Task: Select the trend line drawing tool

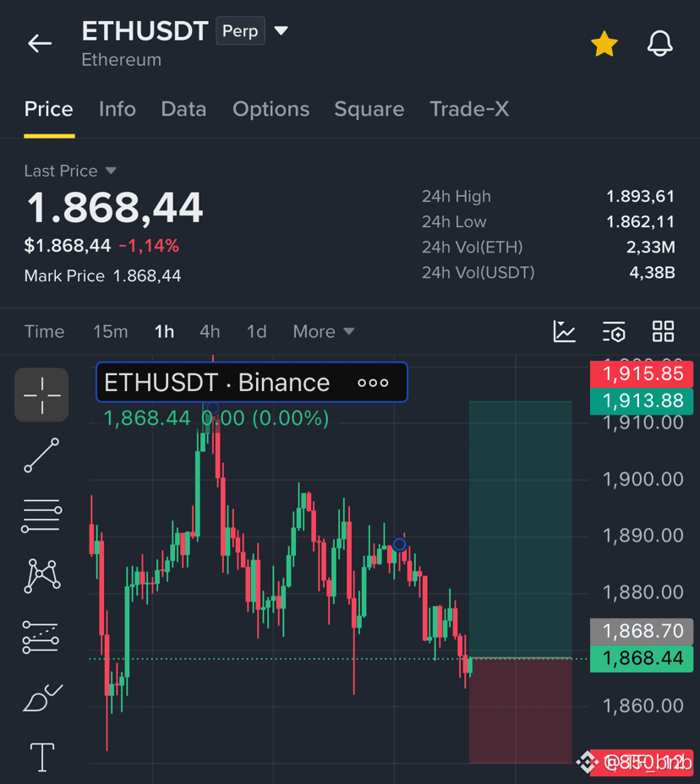Action: pyautogui.click(x=41, y=455)
